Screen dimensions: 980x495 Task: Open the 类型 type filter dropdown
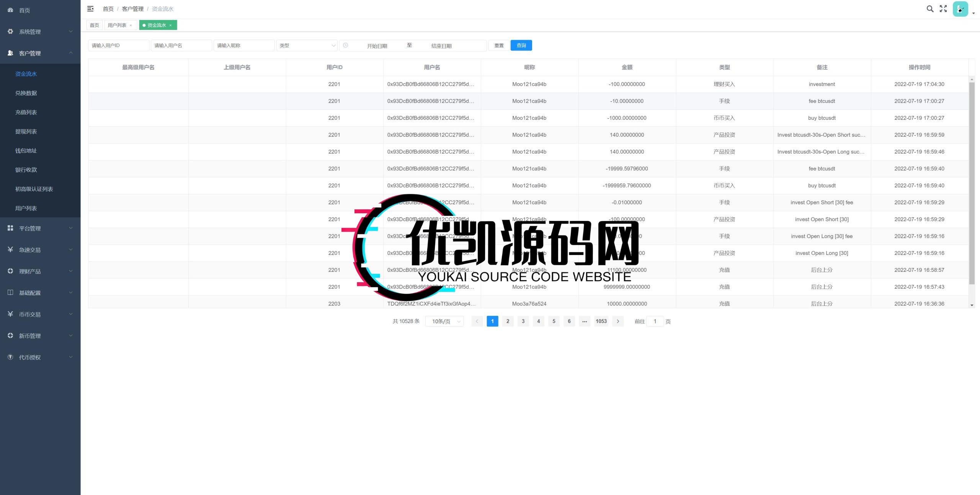click(x=306, y=45)
